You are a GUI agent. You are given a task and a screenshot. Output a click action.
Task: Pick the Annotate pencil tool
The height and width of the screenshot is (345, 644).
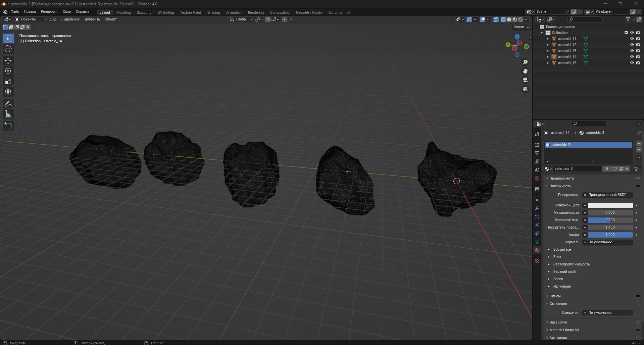pos(8,104)
